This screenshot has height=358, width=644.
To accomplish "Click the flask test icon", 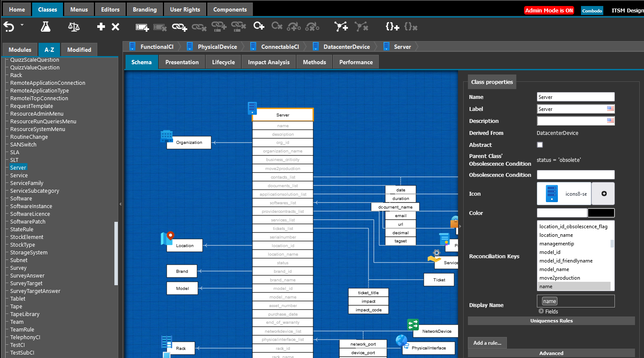I will [45, 27].
